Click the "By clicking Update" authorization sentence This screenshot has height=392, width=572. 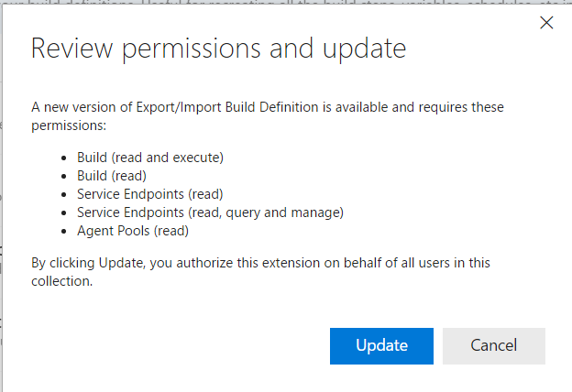tap(260, 263)
